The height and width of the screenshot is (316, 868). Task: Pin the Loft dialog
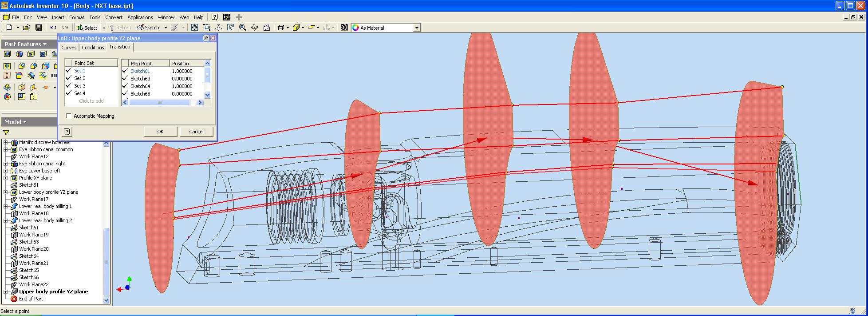[206, 38]
